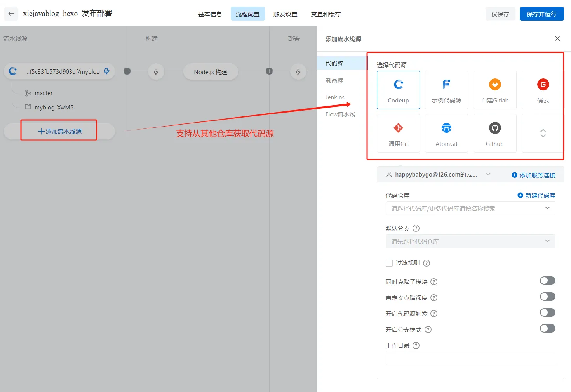The height and width of the screenshot is (392, 571).
Task: Click the 工作目录 input field
Action: click(470, 358)
